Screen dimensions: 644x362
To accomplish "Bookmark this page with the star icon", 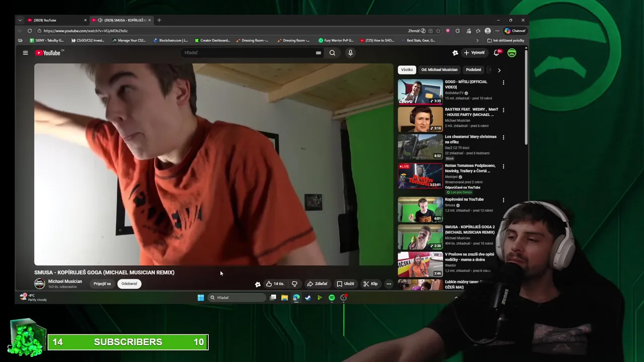I will (438, 31).
